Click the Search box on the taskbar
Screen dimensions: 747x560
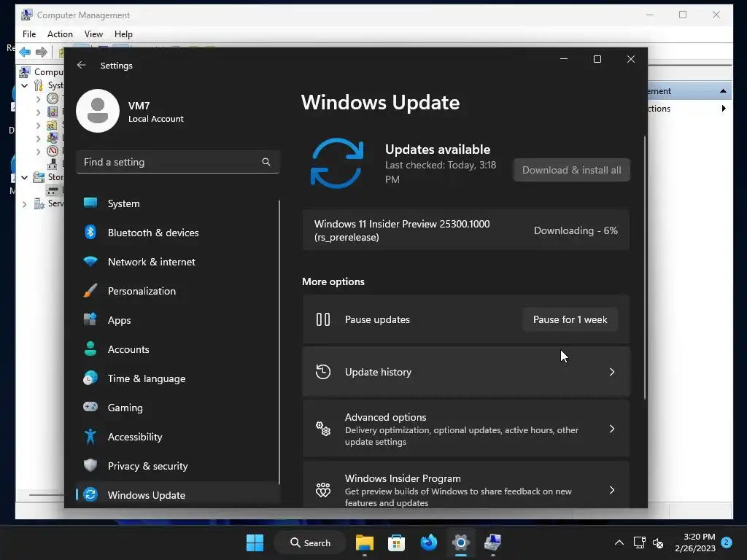(x=309, y=542)
